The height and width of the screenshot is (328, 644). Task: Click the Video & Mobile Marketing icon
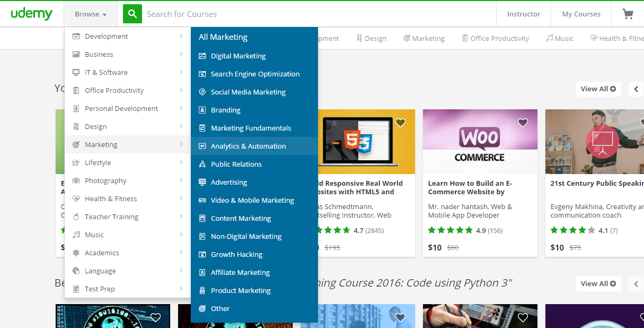click(x=202, y=200)
